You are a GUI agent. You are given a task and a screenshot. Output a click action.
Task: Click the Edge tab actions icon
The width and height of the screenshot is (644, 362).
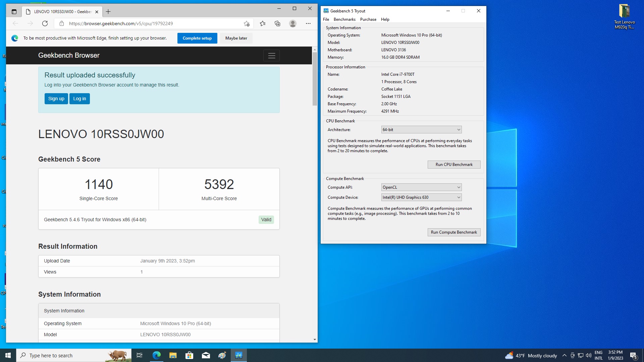[x=14, y=12]
